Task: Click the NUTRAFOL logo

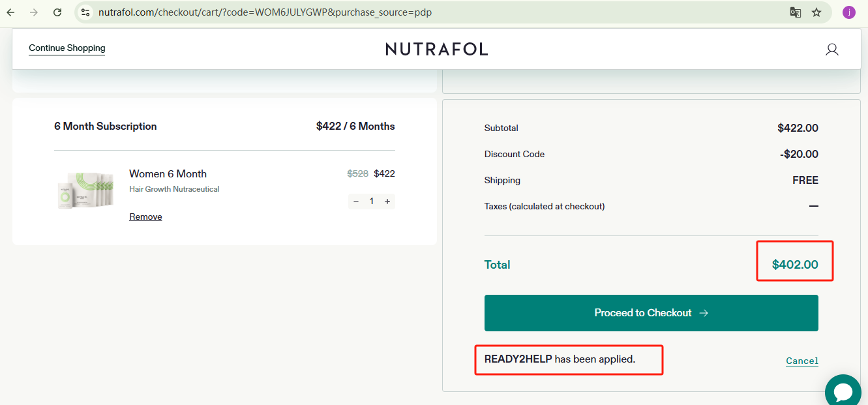Action: pyautogui.click(x=436, y=49)
